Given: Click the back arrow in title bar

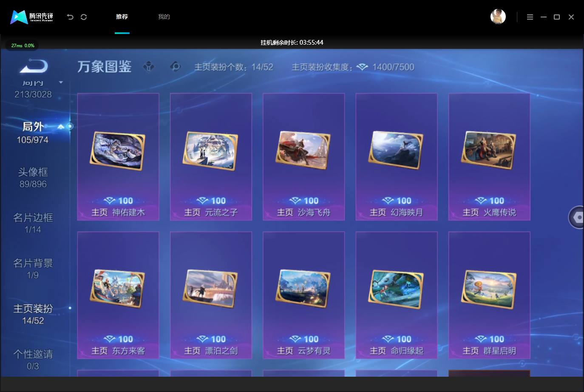Looking at the screenshot, I should coord(70,17).
